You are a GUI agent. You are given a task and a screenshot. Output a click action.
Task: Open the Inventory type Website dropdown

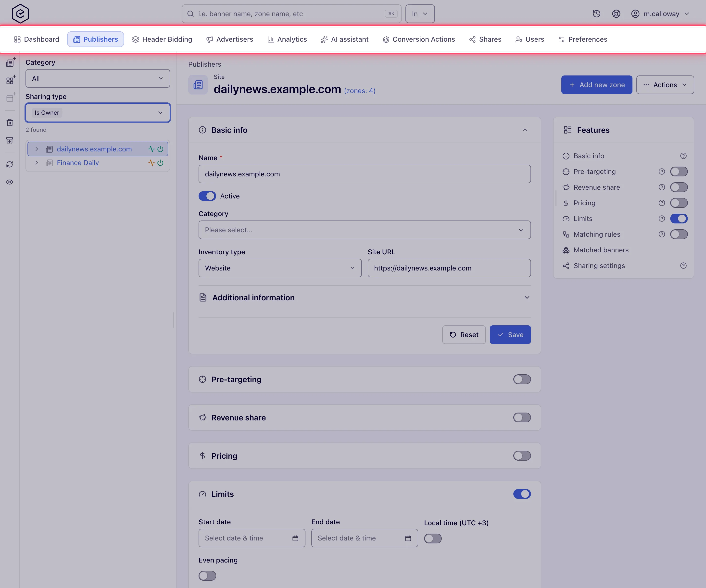[x=280, y=268]
